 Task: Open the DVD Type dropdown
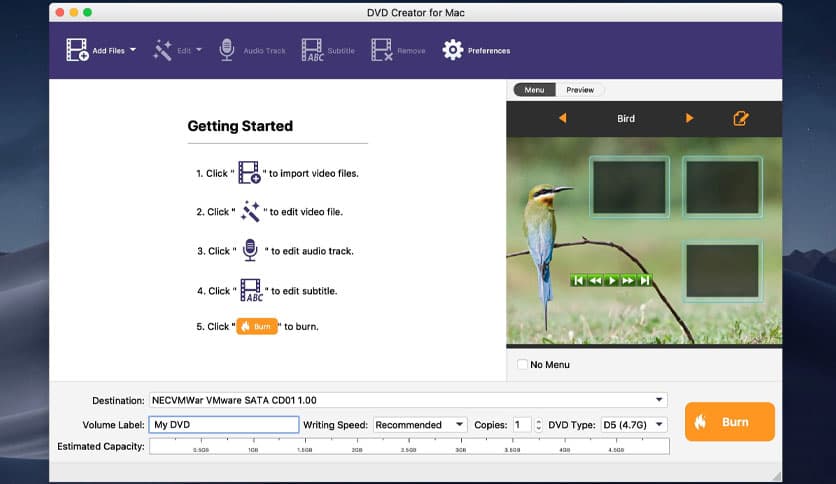pyautogui.click(x=634, y=425)
